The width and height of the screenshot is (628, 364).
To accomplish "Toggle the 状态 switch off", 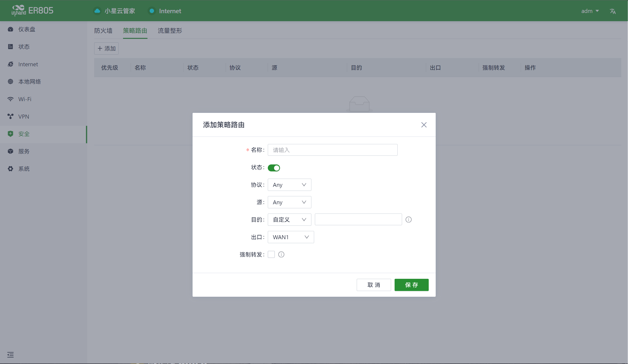I will [x=274, y=168].
